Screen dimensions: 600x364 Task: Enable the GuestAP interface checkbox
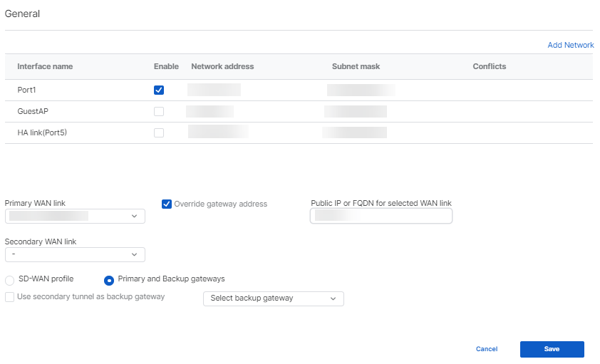click(x=159, y=111)
